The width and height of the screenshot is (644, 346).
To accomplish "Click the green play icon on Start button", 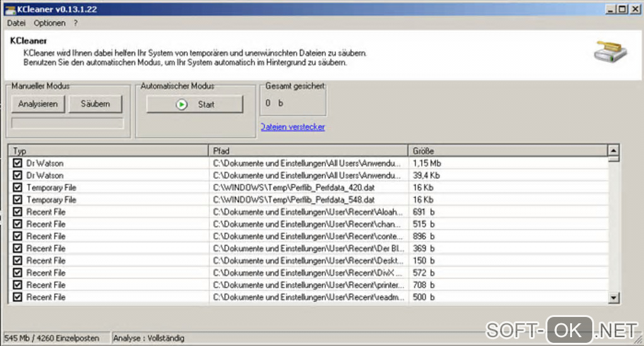I will 182,104.
